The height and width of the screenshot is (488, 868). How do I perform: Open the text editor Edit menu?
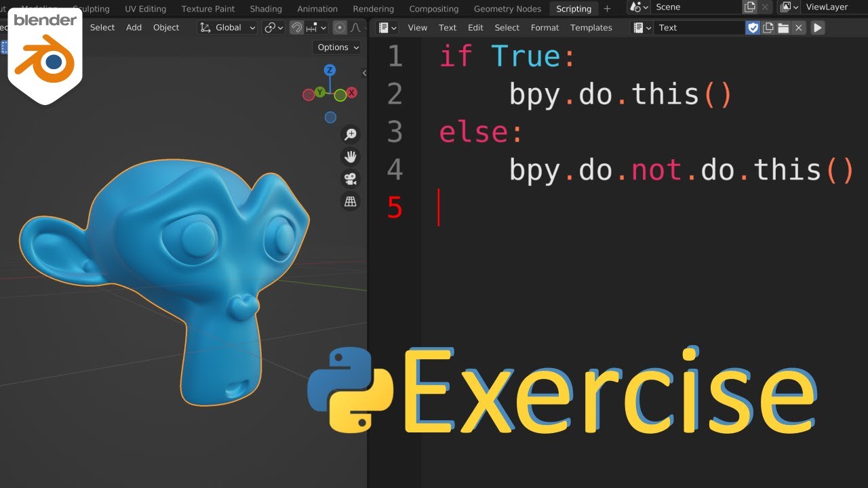click(x=476, y=28)
